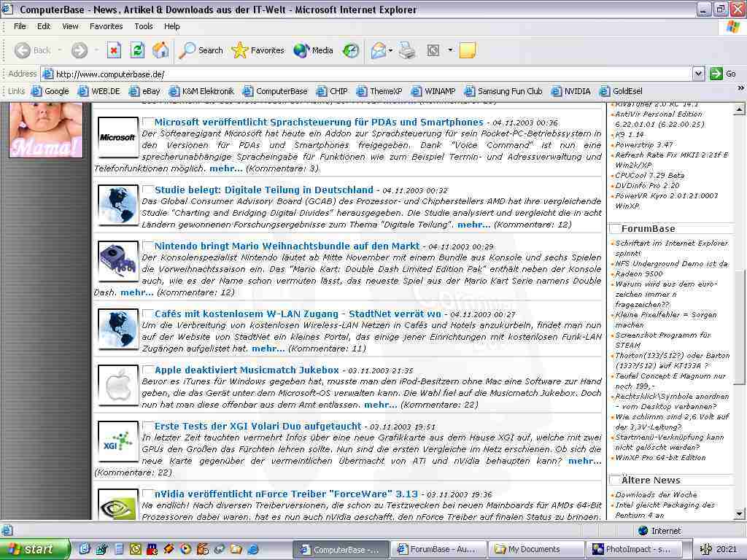The height and width of the screenshot is (560, 747).
Task: Switch to PhotoImpact taskbar window
Action: click(635, 549)
